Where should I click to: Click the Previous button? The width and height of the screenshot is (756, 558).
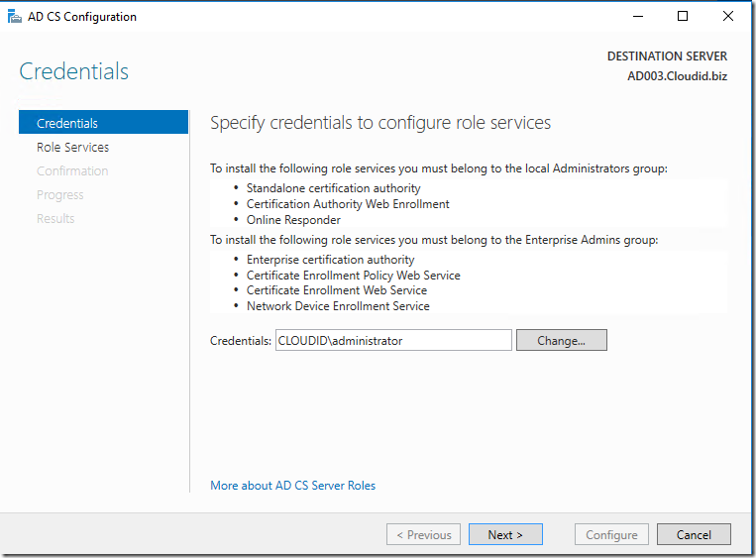pyautogui.click(x=423, y=535)
